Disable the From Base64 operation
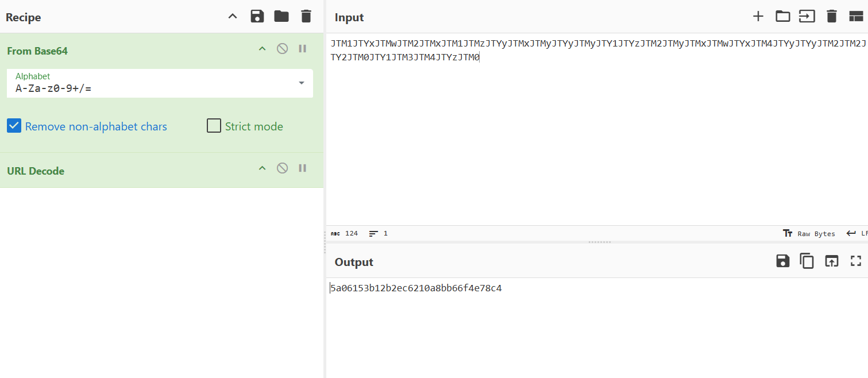The height and width of the screenshot is (378, 868). (x=282, y=49)
